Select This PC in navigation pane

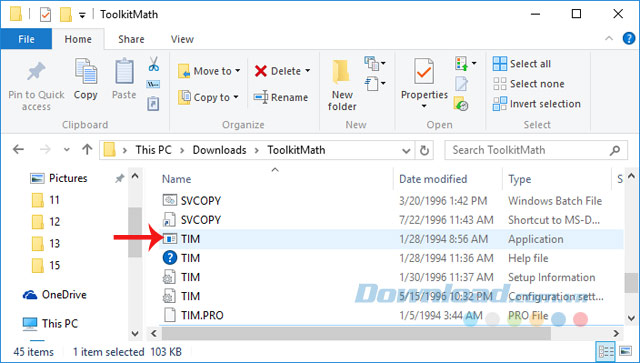(50, 323)
